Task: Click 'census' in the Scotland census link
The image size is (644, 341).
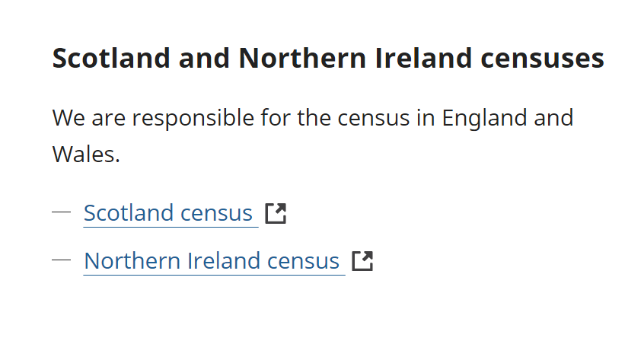Action: [216, 214]
